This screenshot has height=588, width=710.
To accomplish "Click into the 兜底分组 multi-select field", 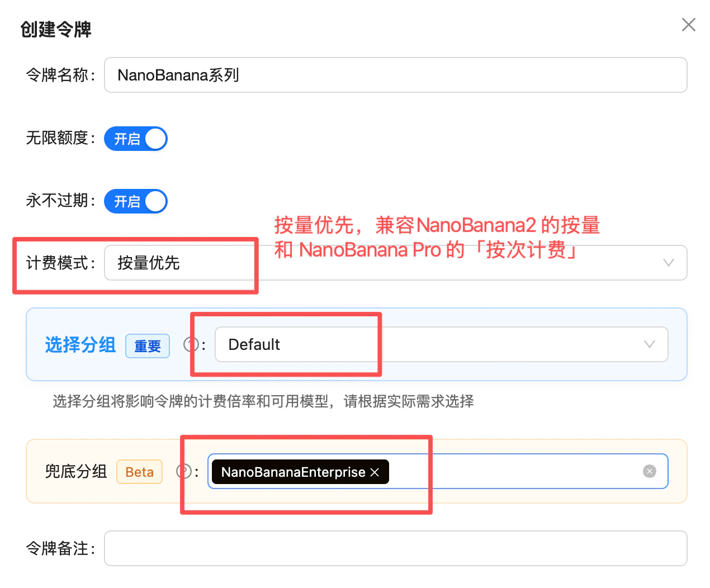I will click(x=438, y=471).
